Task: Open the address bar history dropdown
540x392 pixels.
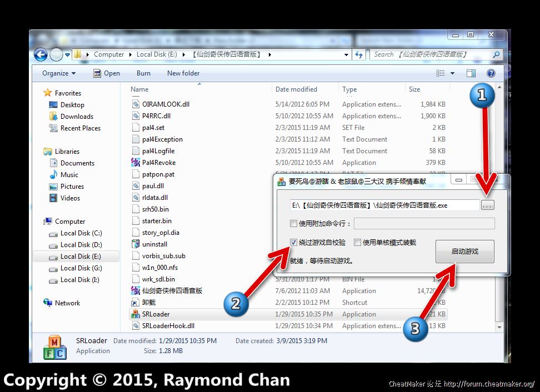Action: (x=346, y=54)
